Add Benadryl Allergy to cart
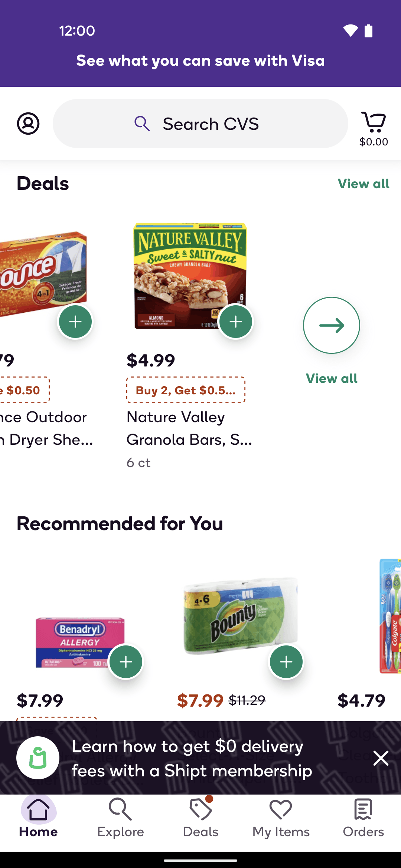Screen dimensions: 401x868 pos(126,662)
